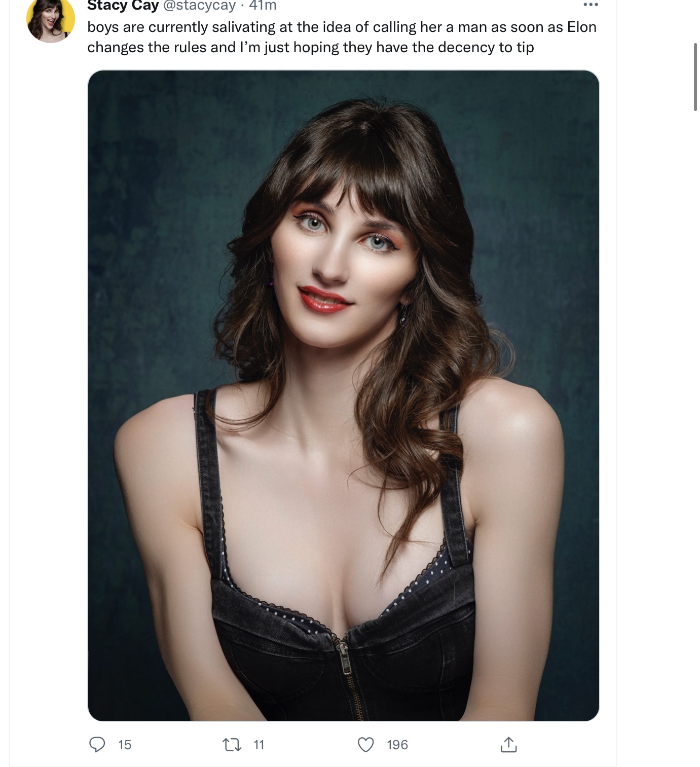Open the three-dot more options menu
This screenshot has width=700, height=767.
click(x=591, y=5)
